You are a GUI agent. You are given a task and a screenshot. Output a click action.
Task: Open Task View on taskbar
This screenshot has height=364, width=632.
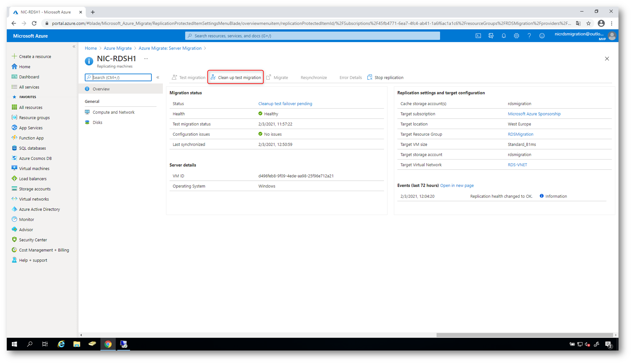tap(45, 344)
